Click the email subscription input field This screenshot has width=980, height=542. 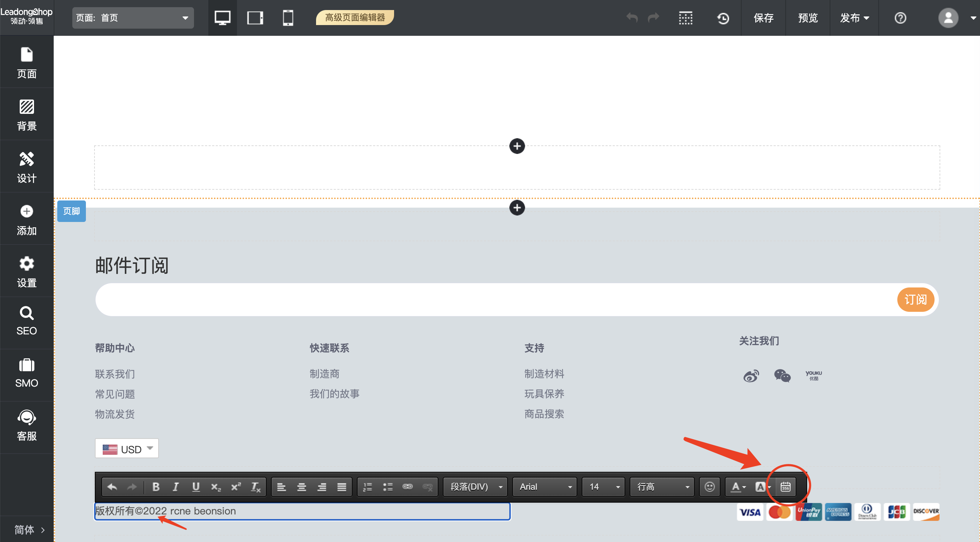coord(495,300)
